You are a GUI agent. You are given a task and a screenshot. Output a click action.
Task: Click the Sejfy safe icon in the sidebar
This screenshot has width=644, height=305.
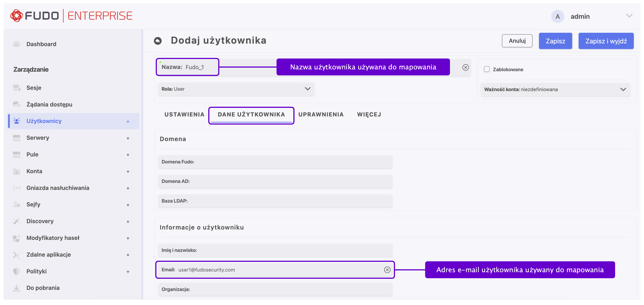pyautogui.click(x=17, y=204)
